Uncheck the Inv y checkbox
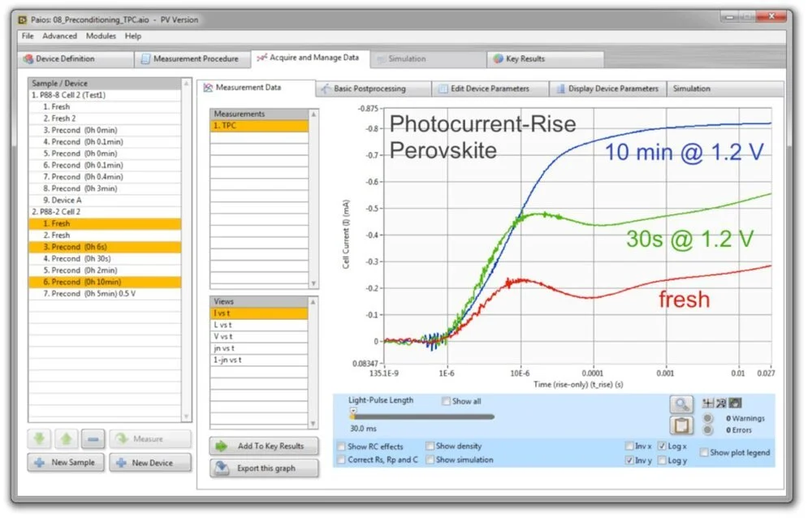Screen dimensions: 812x518 click(629, 460)
